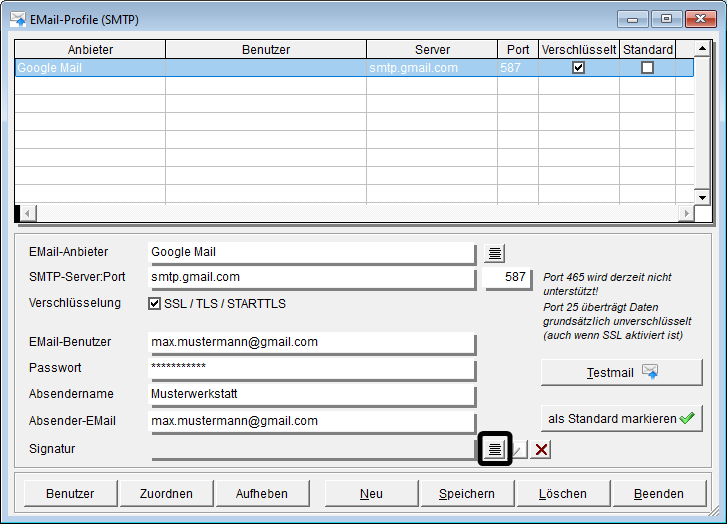Click the Benutzer button
This screenshot has width=727, height=524.
coord(70,494)
